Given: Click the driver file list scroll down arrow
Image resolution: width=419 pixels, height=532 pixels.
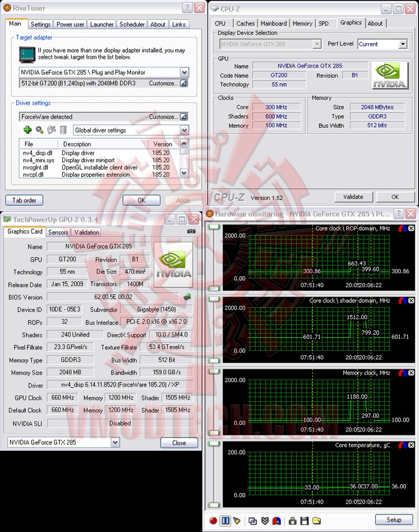Looking at the screenshot, I should [184, 173].
